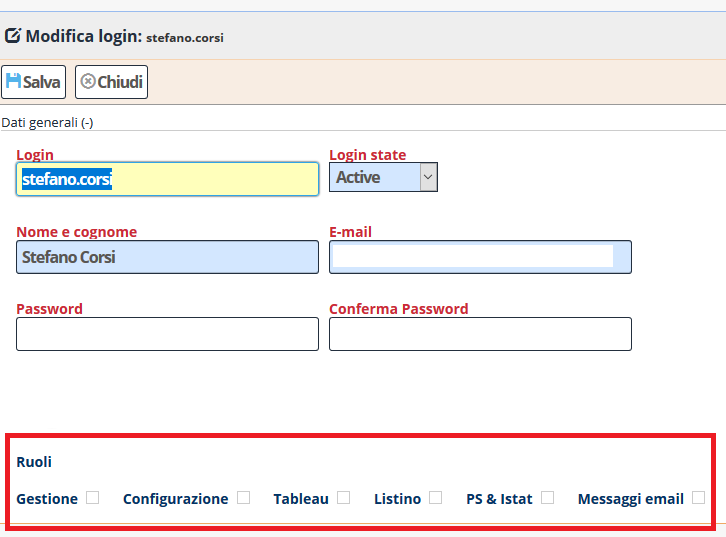Open the Login state dropdown
This screenshot has height=537, width=726.
[383, 177]
